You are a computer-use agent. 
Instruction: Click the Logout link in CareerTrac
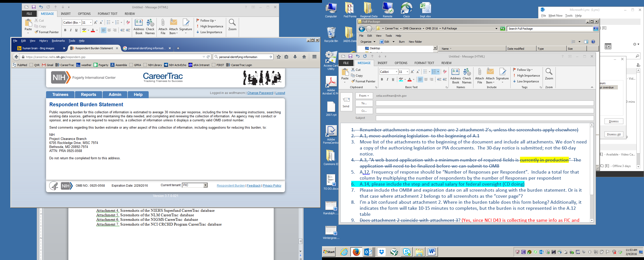click(280, 93)
